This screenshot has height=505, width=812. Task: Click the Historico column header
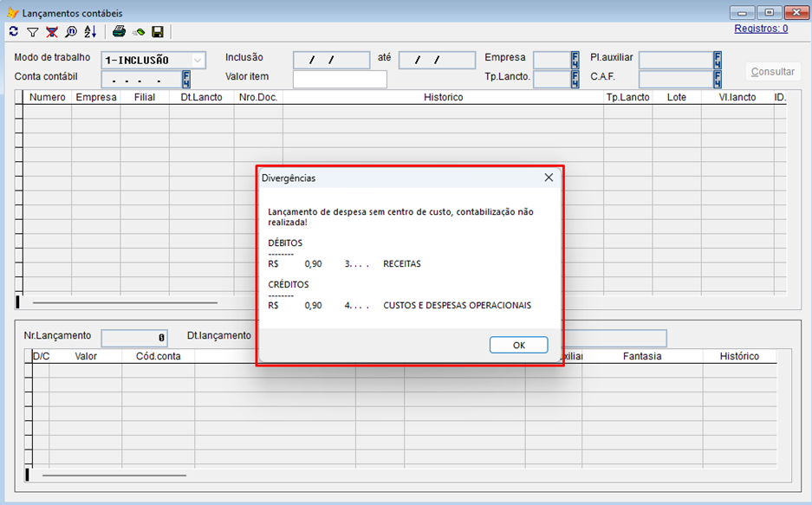tap(443, 97)
